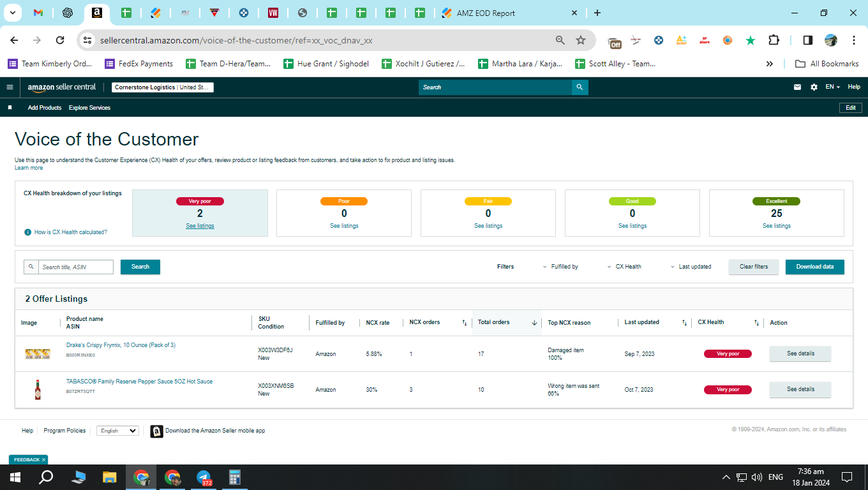Click the magnifier button in Seller Central search
868x490 pixels.
click(580, 87)
